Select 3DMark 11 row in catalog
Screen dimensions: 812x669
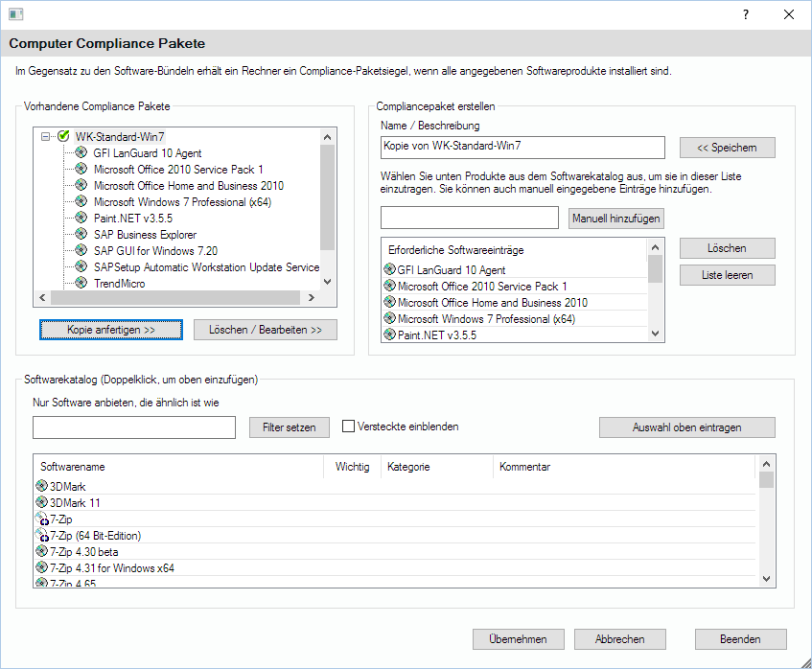(x=395, y=503)
